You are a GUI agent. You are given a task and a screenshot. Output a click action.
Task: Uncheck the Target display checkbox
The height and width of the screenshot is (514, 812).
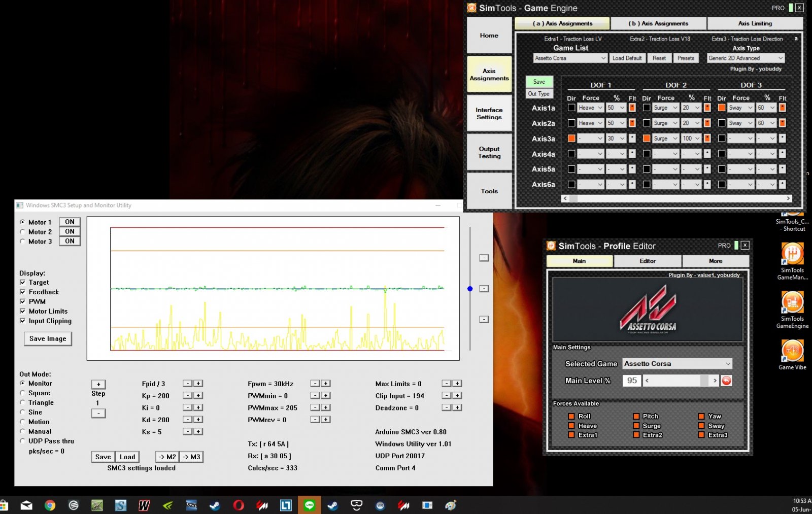pyautogui.click(x=22, y=282)
